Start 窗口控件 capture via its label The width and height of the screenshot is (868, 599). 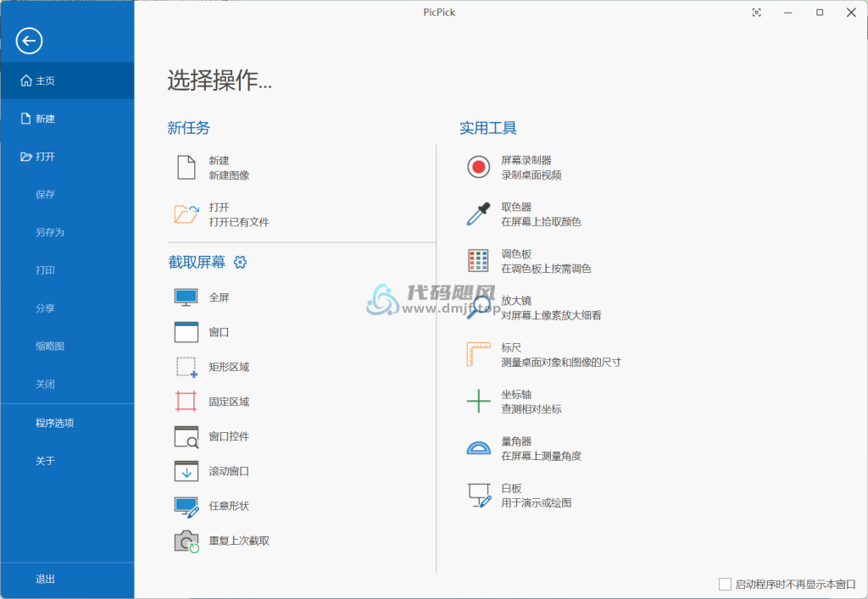tap(229, 436)
